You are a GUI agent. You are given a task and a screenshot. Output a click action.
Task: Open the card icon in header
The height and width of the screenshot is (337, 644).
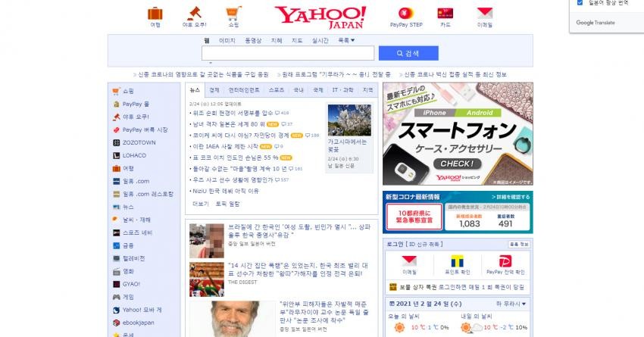pos(445,14)
